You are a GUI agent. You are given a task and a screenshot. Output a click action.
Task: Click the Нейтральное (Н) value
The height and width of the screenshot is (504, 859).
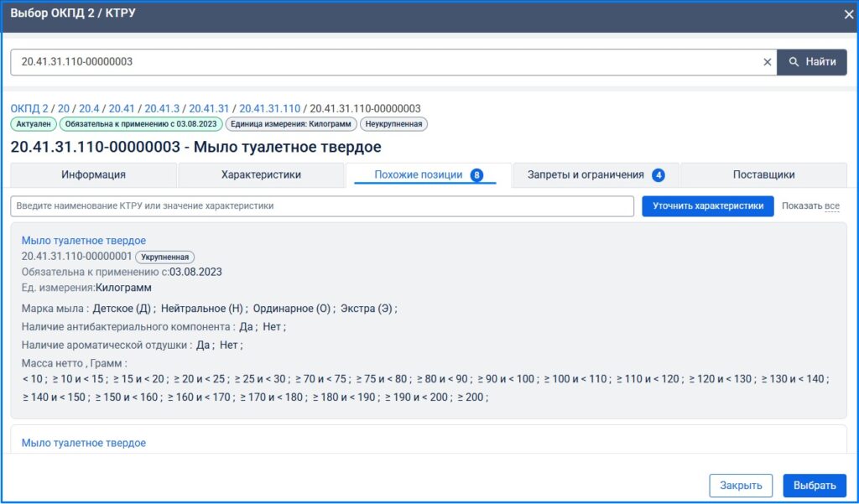tap(201, 309)
